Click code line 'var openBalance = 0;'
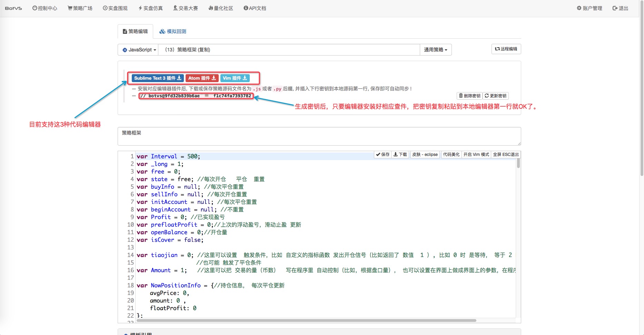This screenshot has width=644, height=335. coord(182,232)
